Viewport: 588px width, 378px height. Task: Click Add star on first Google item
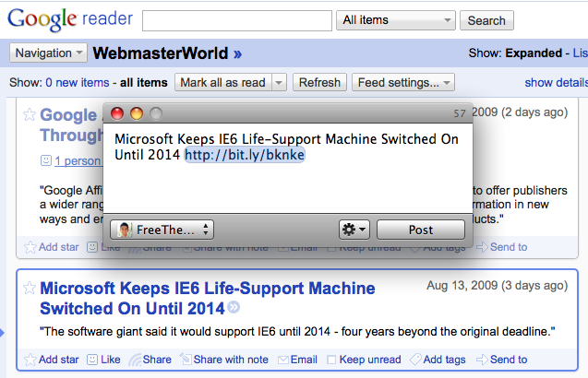click(x=52, y=247)
